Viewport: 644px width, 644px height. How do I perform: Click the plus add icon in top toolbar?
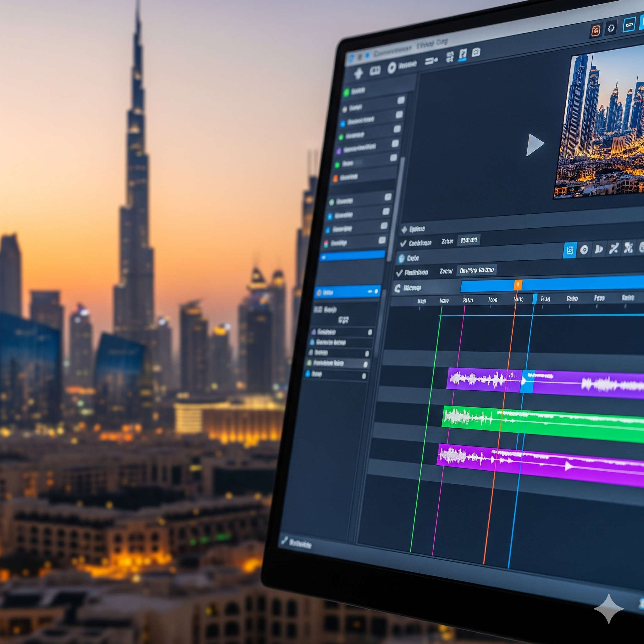(358, 73)
